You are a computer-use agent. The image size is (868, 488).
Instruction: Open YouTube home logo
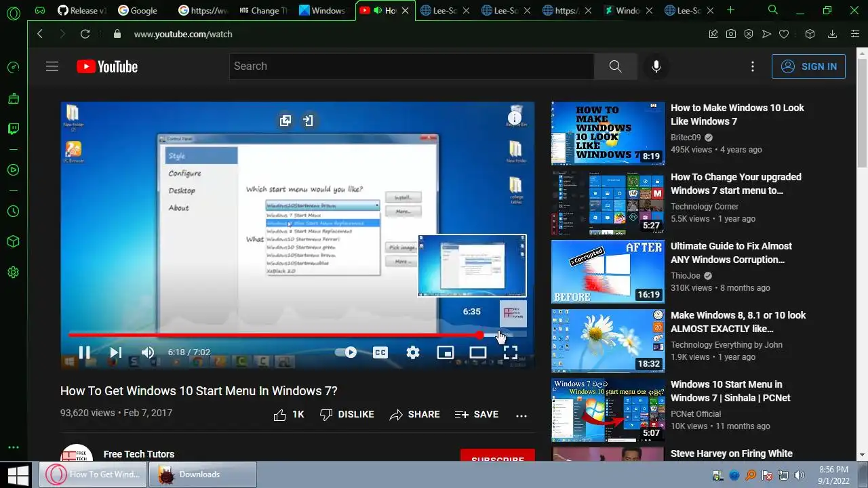(x=107, y=66)
